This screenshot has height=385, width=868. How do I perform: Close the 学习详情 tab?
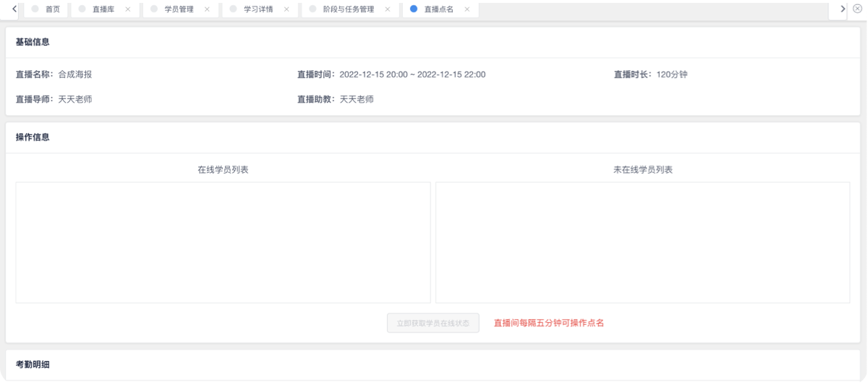(286, 9)
